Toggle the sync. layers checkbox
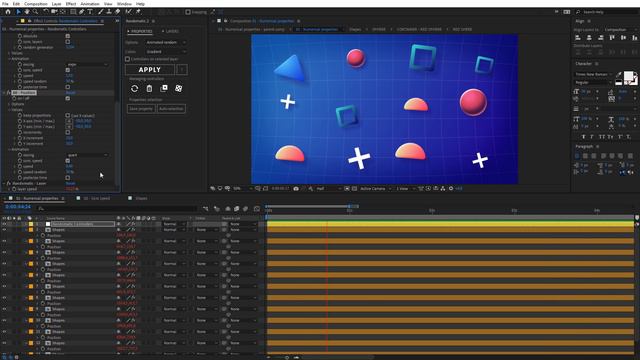 [68, 42]
